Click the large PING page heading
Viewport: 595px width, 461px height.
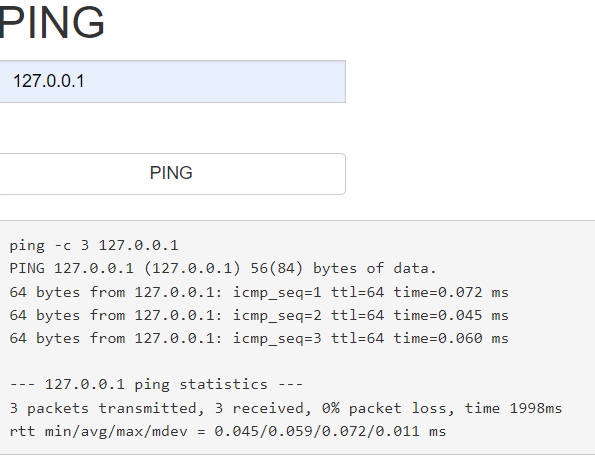click(52, 23)
